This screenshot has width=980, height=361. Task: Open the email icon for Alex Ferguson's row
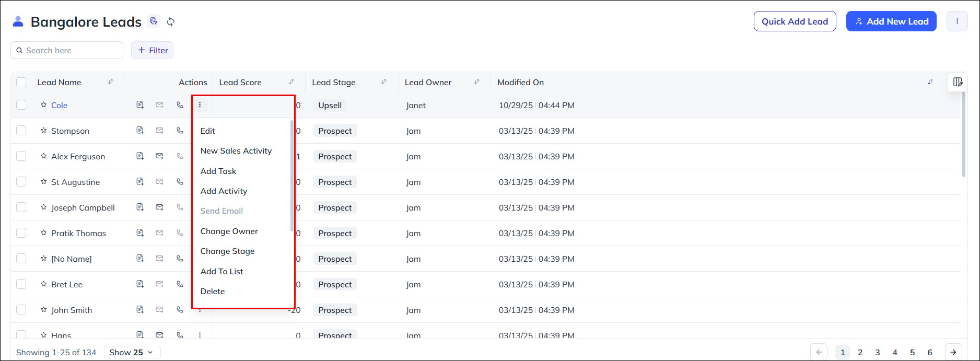(x=159, y=156)
